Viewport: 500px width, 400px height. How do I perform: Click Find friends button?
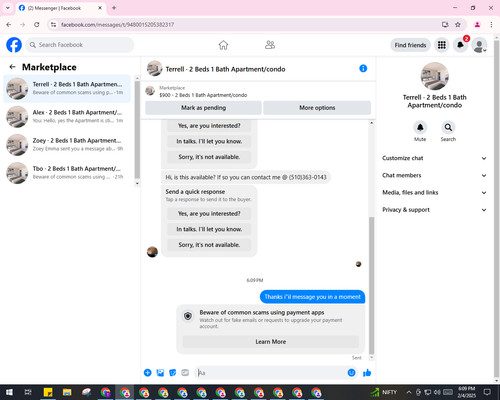[410, 45]
